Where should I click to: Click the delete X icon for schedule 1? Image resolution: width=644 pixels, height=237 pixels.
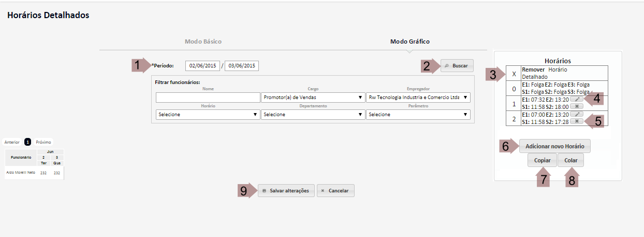pyautogui.click(x=577, y=106)
